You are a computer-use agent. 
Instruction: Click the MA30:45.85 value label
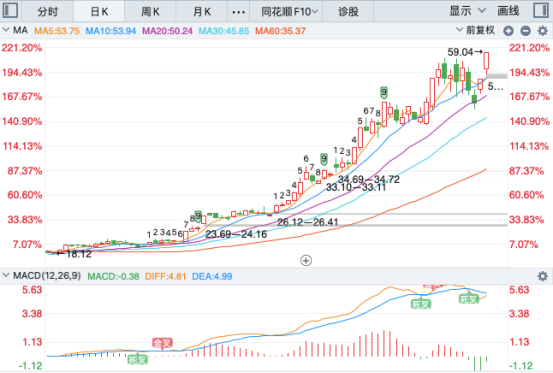[x=224, y=31]
